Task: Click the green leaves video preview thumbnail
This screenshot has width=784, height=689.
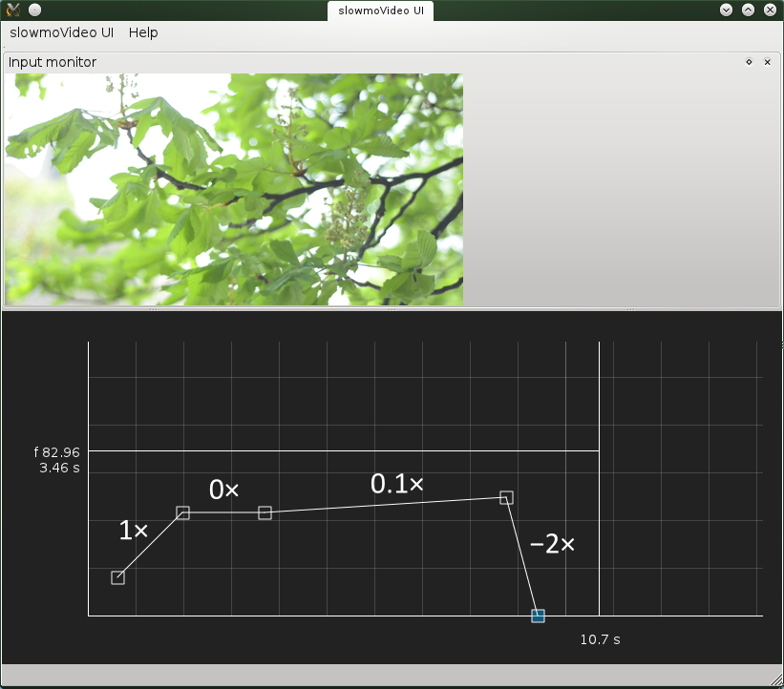Action: [x=234, y=189]
